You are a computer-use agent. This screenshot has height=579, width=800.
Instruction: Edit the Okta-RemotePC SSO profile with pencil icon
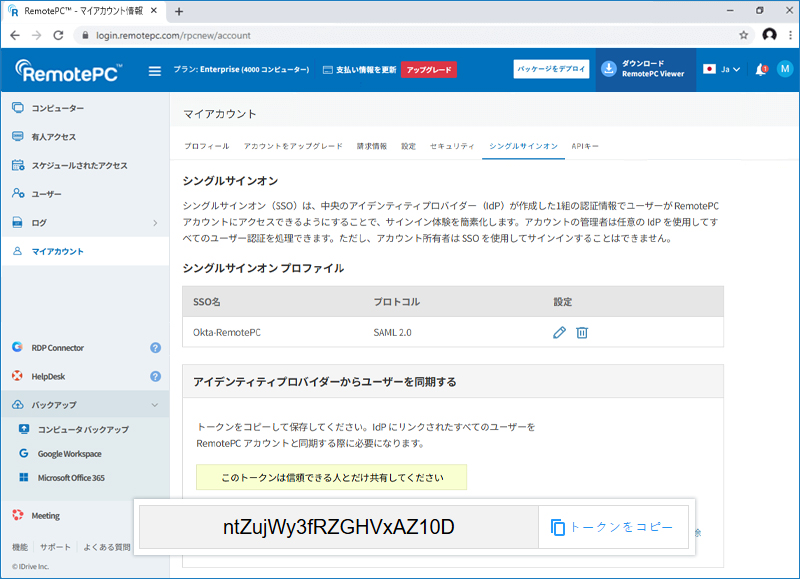point(559,332)
